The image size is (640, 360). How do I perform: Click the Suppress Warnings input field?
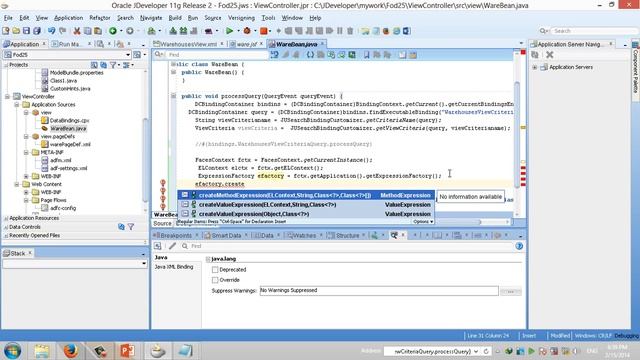pos(379,291)
